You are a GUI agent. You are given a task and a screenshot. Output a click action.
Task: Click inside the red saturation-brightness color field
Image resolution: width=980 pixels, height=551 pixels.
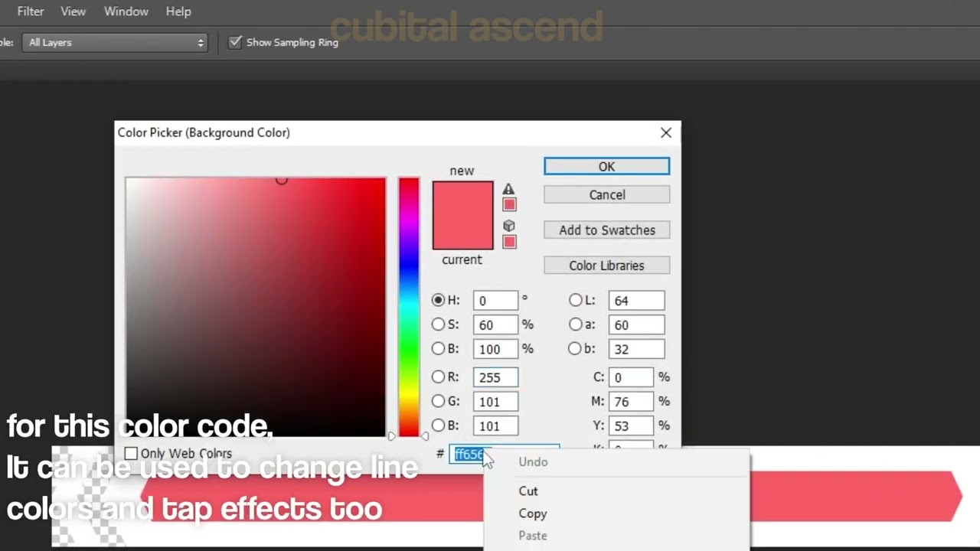click(256, 307)
